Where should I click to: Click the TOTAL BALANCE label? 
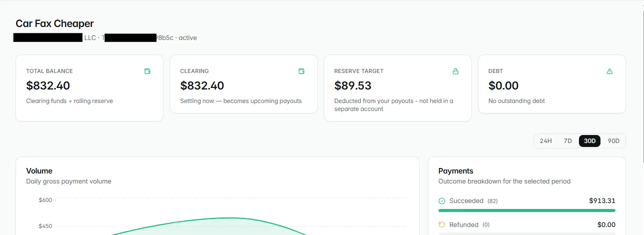pyautogui.click(x=50, y=71)
